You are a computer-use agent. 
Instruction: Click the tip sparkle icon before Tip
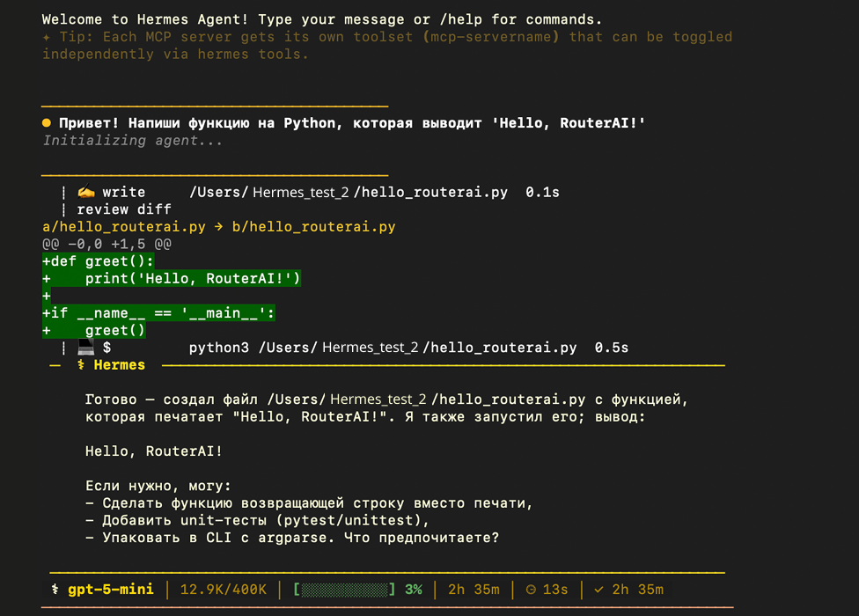pos(47,37)
